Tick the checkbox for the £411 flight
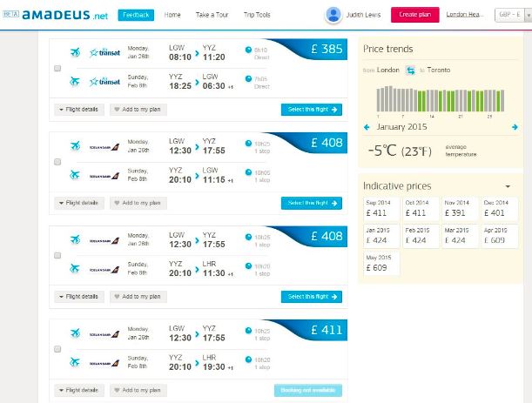532x403 pixels. coord(57,349)
